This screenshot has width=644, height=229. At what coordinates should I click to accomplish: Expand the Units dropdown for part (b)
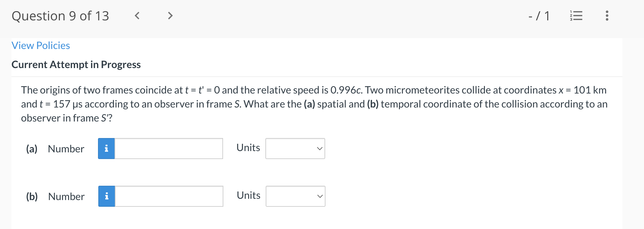click(296, 196)
